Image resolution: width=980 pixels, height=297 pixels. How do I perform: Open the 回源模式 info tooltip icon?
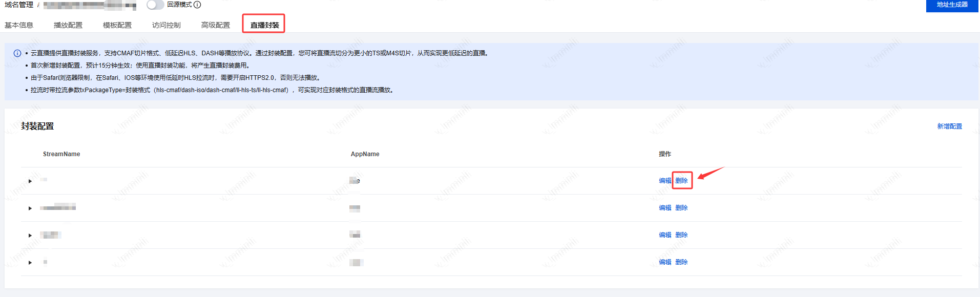[197, 5]
